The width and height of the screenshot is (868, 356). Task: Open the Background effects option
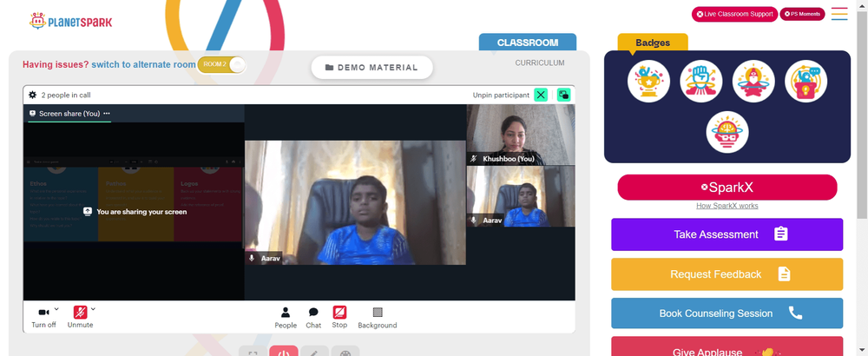point(378,318)
